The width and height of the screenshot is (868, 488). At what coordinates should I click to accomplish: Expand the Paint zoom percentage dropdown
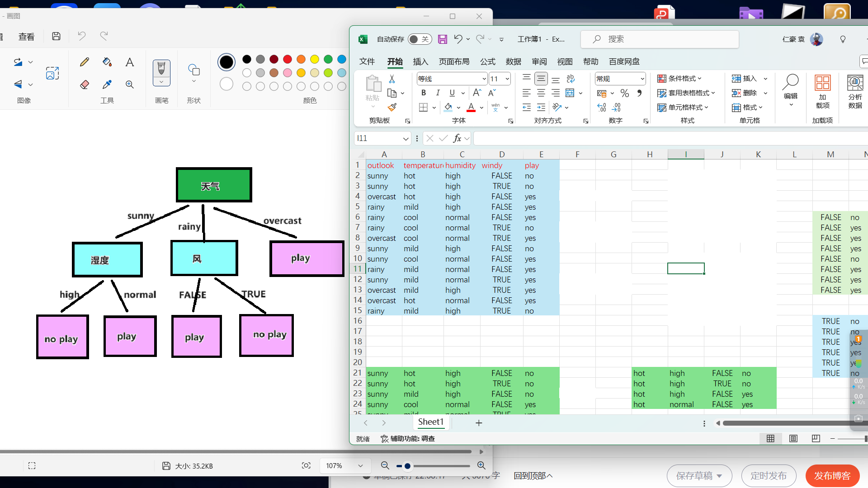coord(360,465)
